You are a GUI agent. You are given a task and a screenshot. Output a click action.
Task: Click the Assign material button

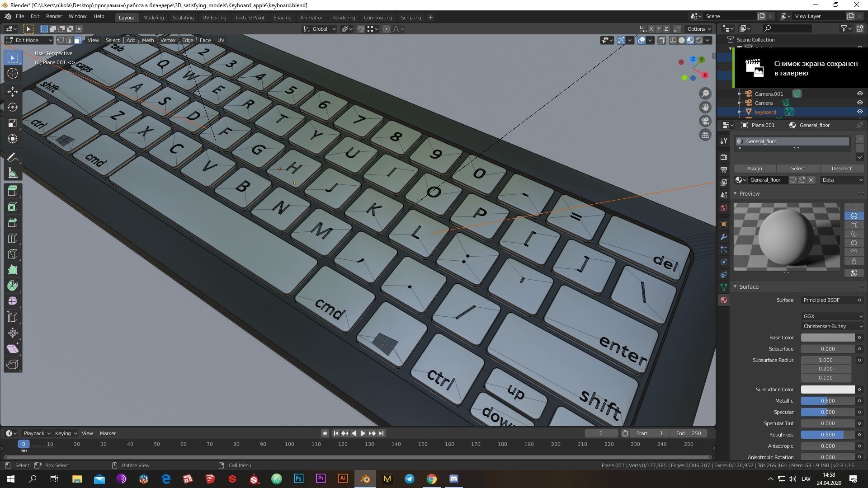[x=755, y=169]
